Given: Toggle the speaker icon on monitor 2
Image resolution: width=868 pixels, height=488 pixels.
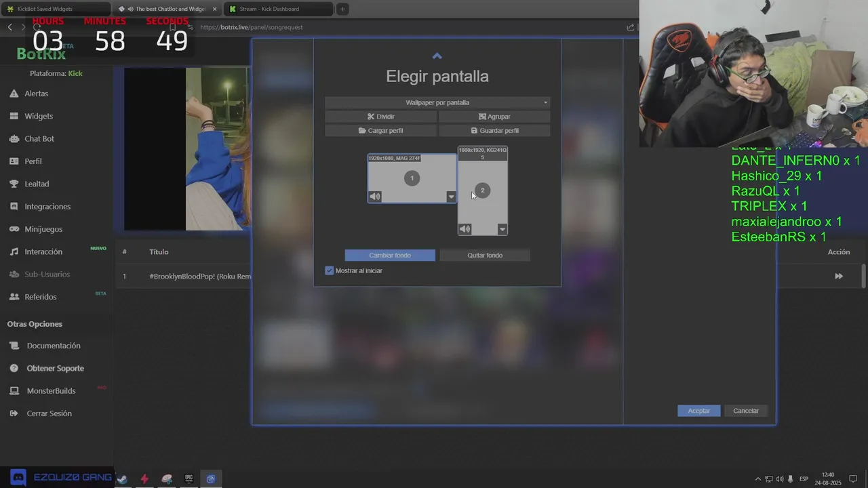Looking at the screenshot, I should pyautogui.click(x=465, y=229).
